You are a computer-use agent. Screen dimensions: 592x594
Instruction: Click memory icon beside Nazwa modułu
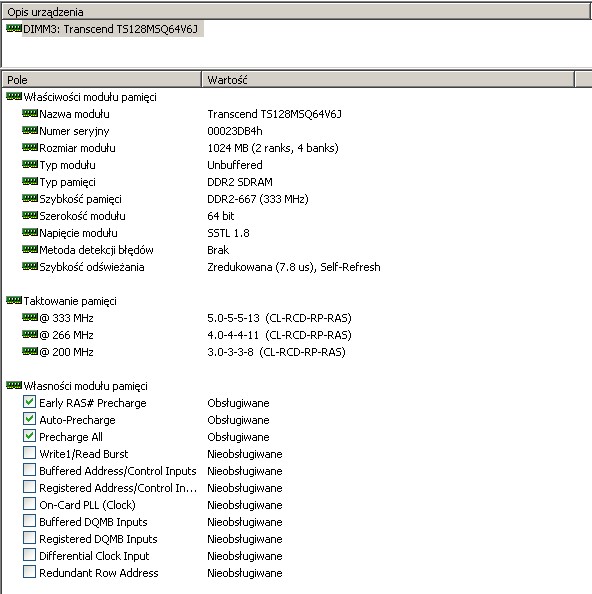click(x=30, y=114)
